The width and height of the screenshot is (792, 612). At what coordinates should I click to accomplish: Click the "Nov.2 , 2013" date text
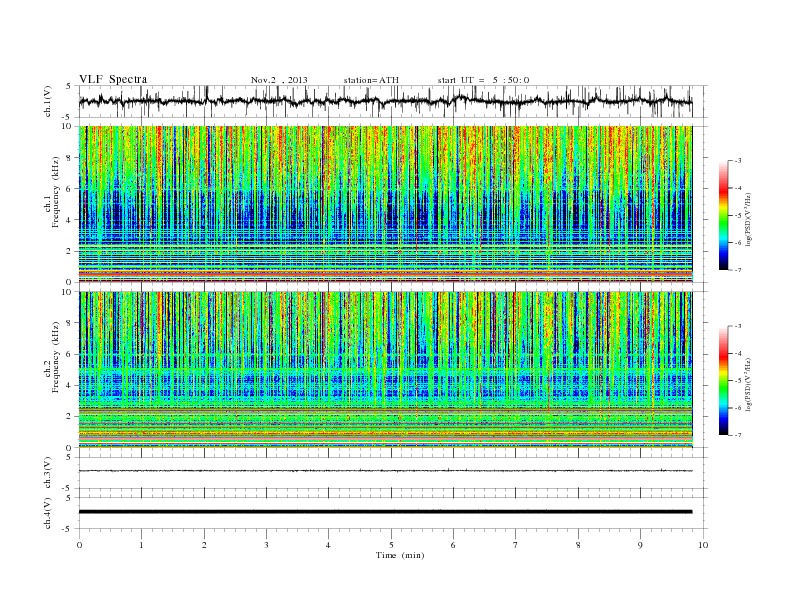click(279, 80)
